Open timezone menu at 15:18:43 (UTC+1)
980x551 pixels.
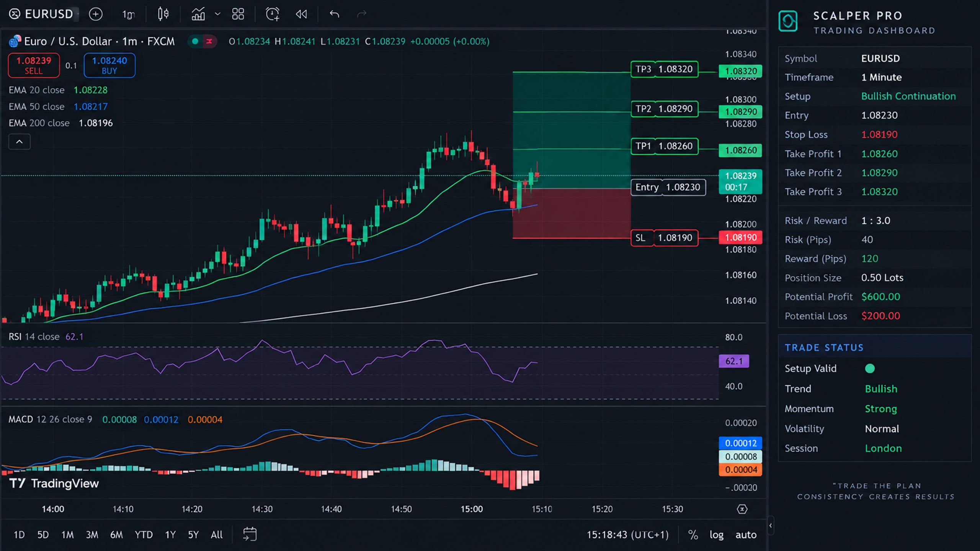point(628,535)
